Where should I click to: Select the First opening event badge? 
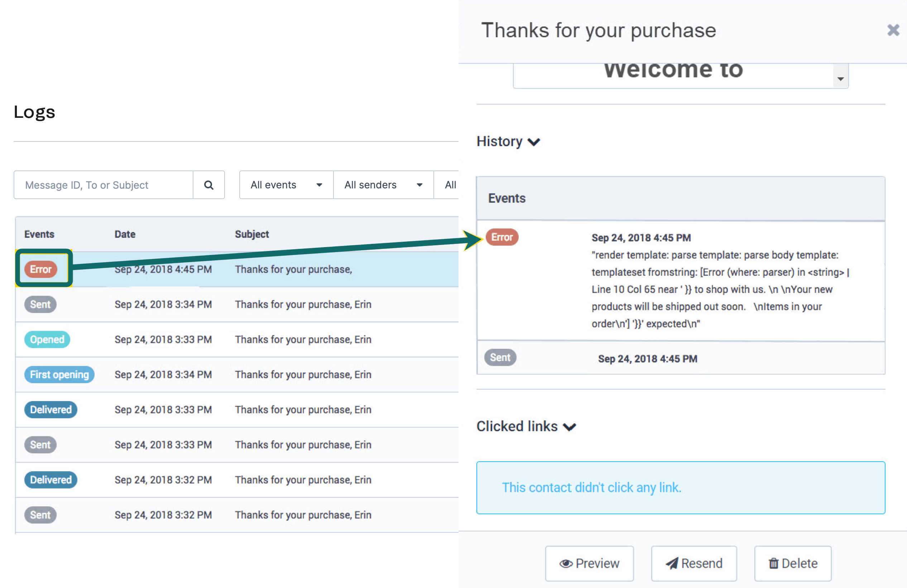pyautogui.click(x=59, y=374)
